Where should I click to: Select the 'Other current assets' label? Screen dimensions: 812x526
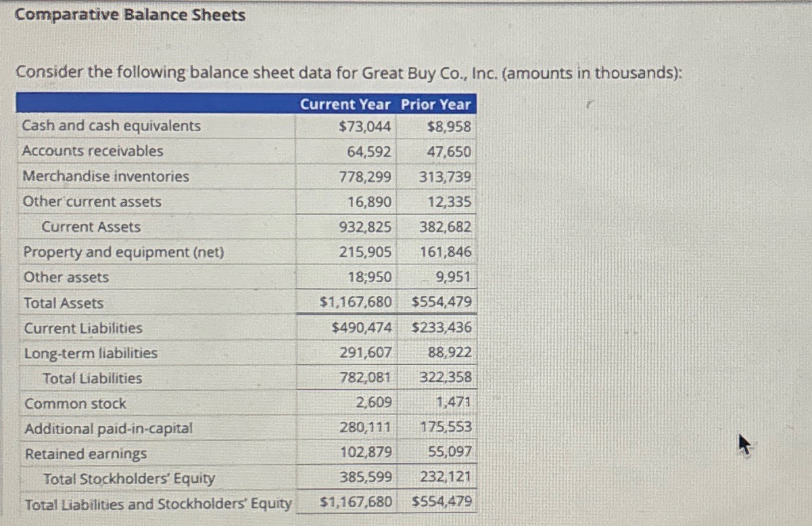click(x=93, y=201)
